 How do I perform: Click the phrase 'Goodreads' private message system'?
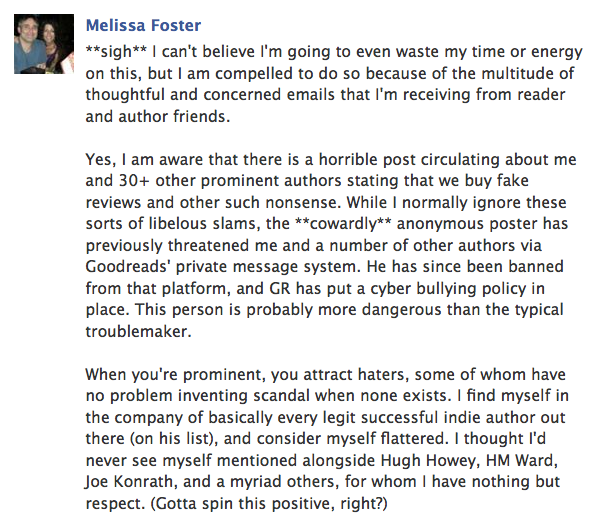click(x=223, y=267)
